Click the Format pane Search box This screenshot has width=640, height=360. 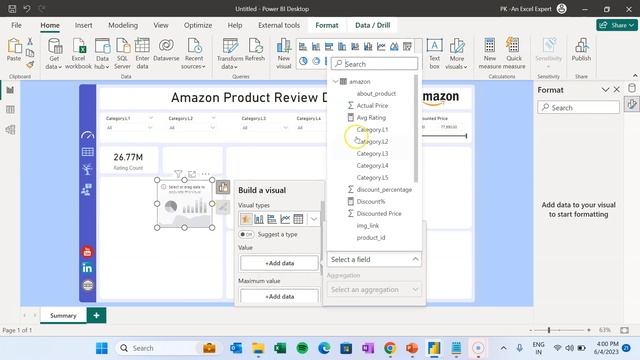578,108
